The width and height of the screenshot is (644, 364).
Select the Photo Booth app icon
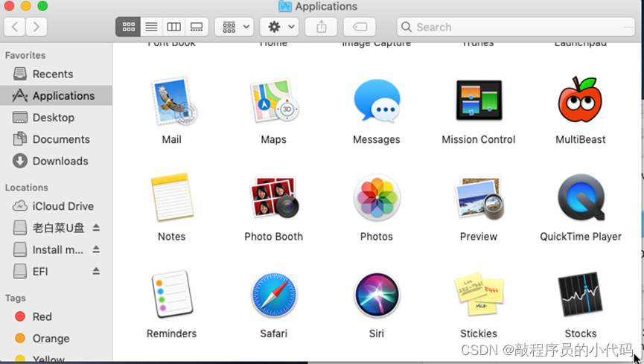pyautogui.click(x=275, y=197)
